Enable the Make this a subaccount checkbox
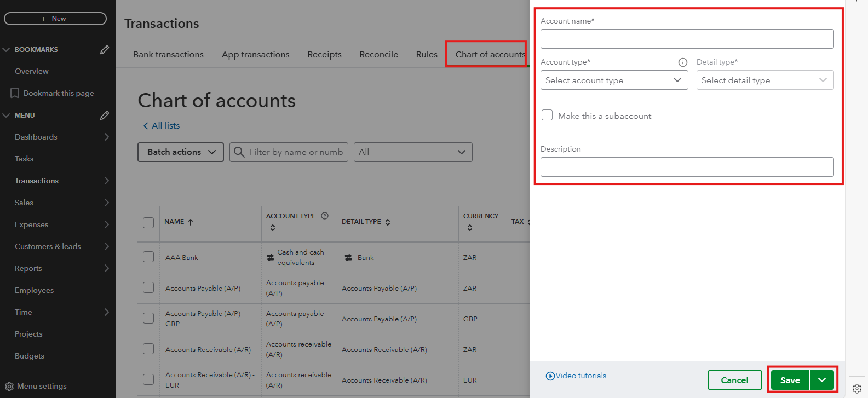 (x=547, y=116)
